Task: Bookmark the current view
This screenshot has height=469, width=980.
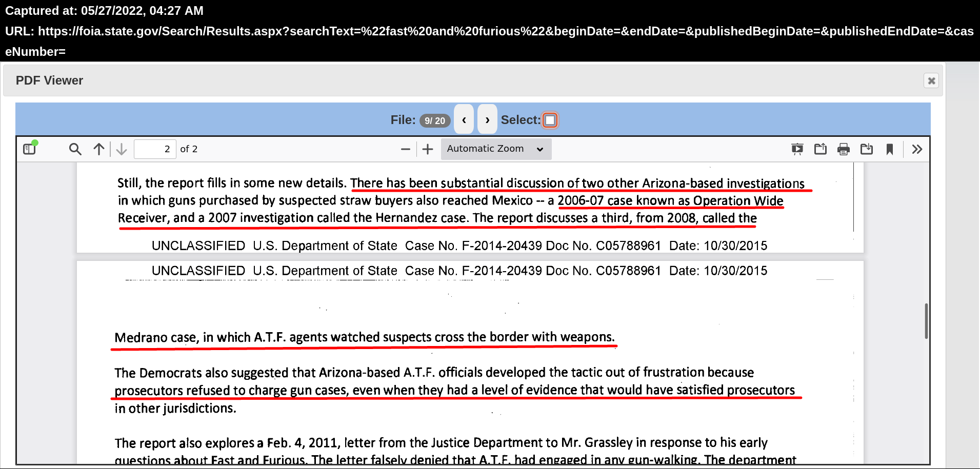Action: pyautogui.click(x=890, y=149)
